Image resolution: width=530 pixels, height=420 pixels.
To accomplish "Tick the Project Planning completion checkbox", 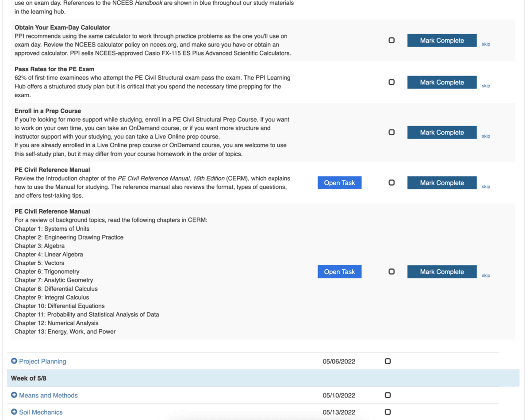I will 388,361.
